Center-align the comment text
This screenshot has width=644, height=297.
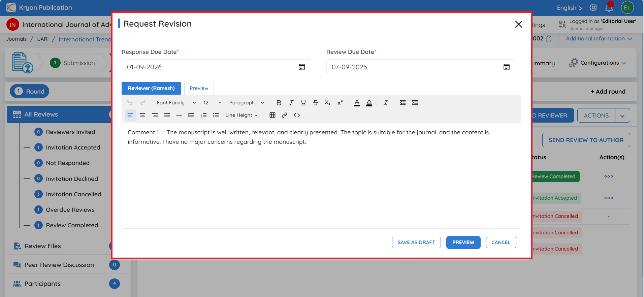point(142,115)
